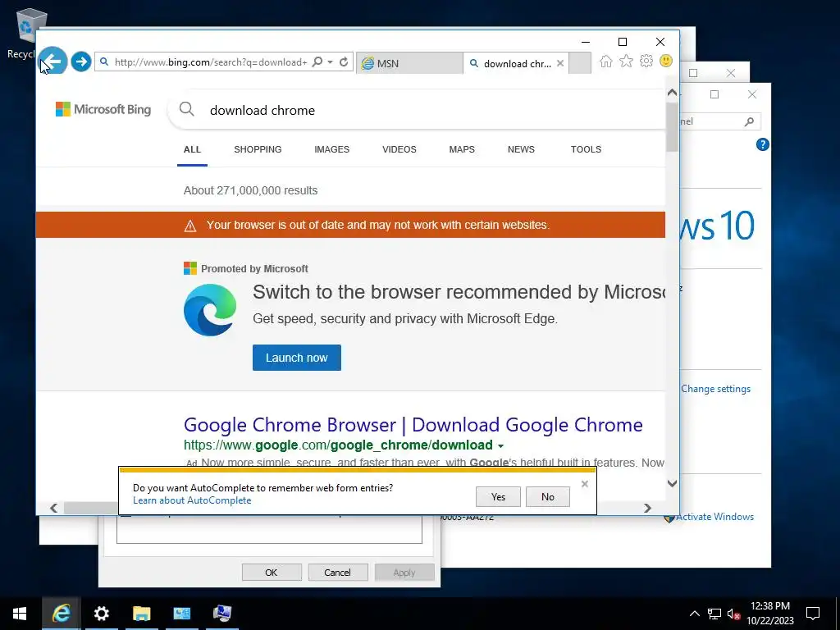The height and width of the screenshot is (630, 840).
Task: Dismiss the AutoComplete notification bar
Action: 584,484
